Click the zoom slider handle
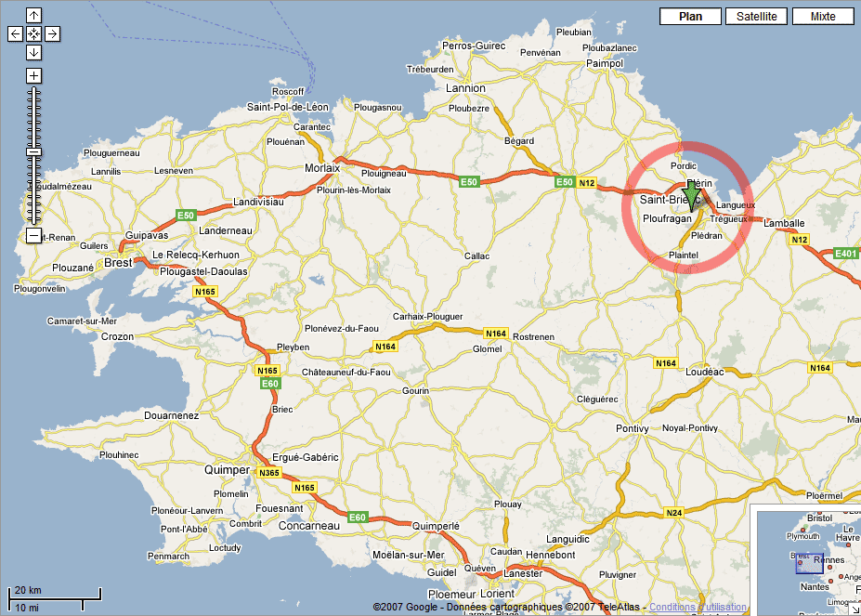861x616 pixels. (34, 151)
